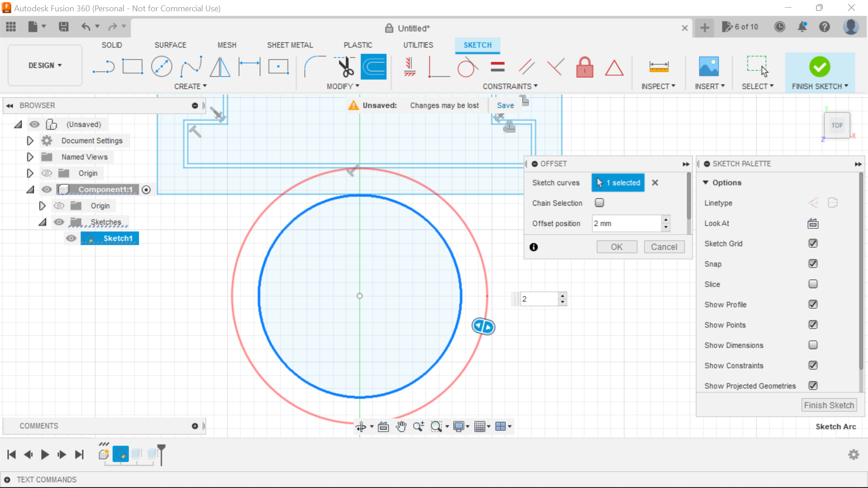The image size is (868, 488).
Task: Click Save in the Unsaved changes banner
Action: pyautogui.click(x=505, y=105)
